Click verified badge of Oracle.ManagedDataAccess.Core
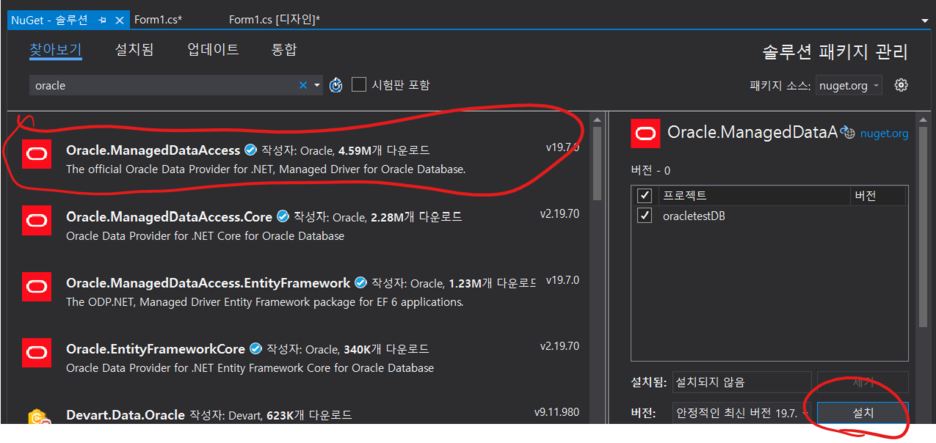The height and width of the screenshot is (443, 936). point(284,216)
